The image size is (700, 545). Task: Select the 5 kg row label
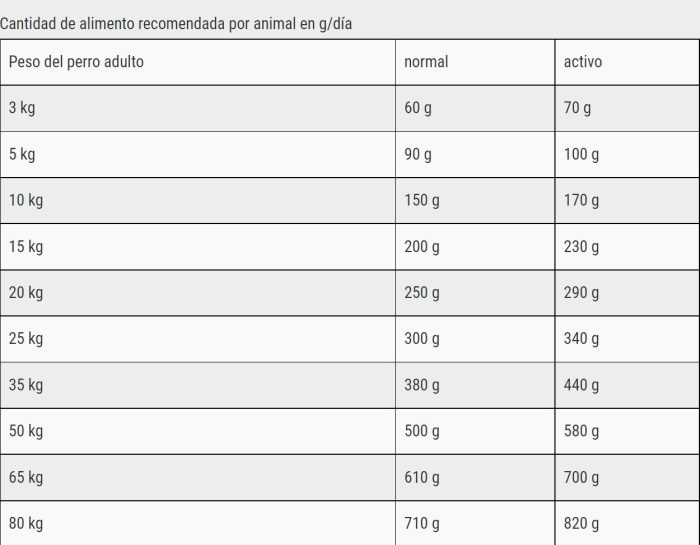(x=198, y=154)
